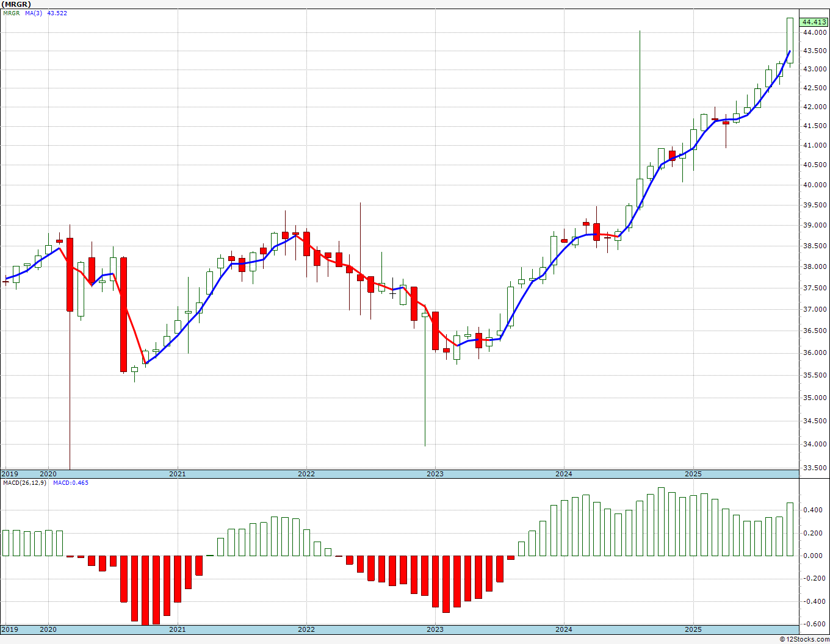Select the 37.500 price axis label
Image resolution: width=830 pixels, height=644 pixels.
coord(815,288)
